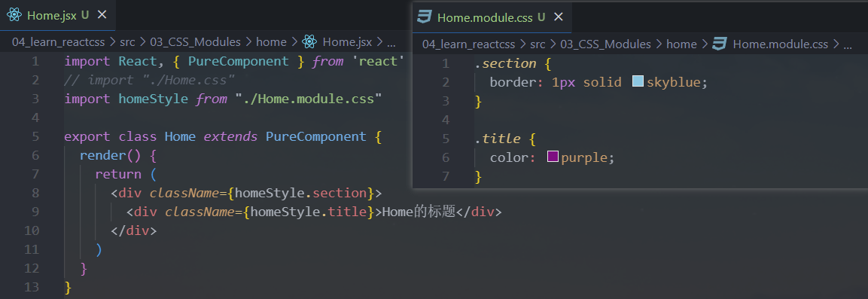The height and width of the screenshot is (299, 868).
Task: Click Home.module.css in the breadcrumb
Action: coord(781,44)
